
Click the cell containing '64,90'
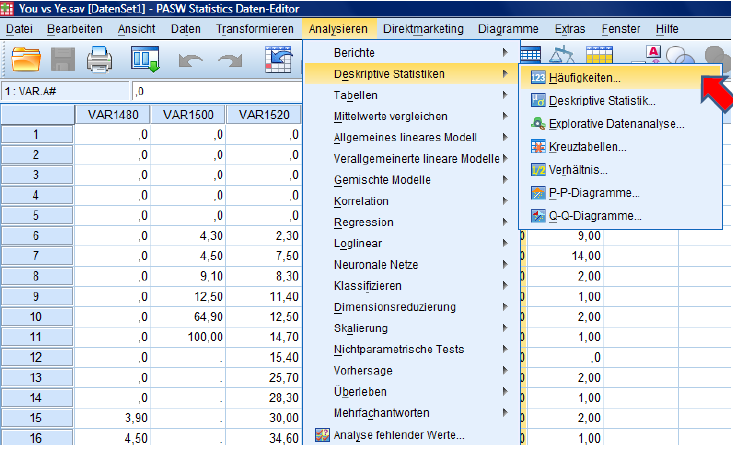188,316
